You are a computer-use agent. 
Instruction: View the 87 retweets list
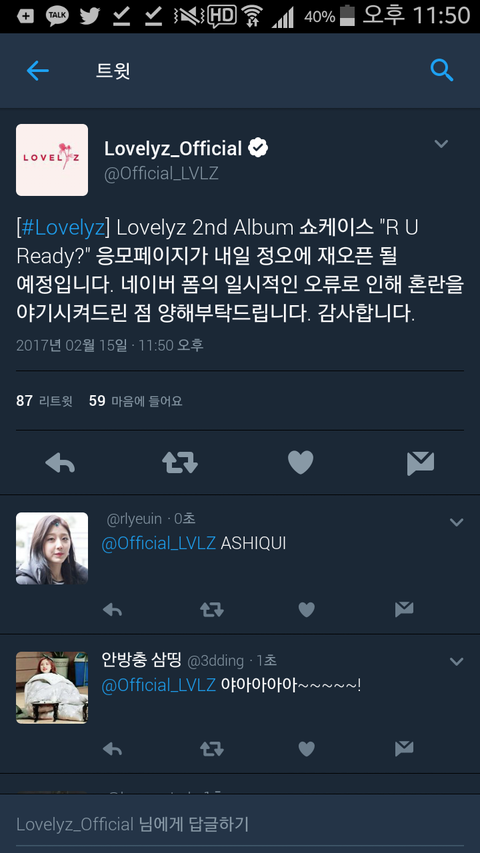[44, 401]
